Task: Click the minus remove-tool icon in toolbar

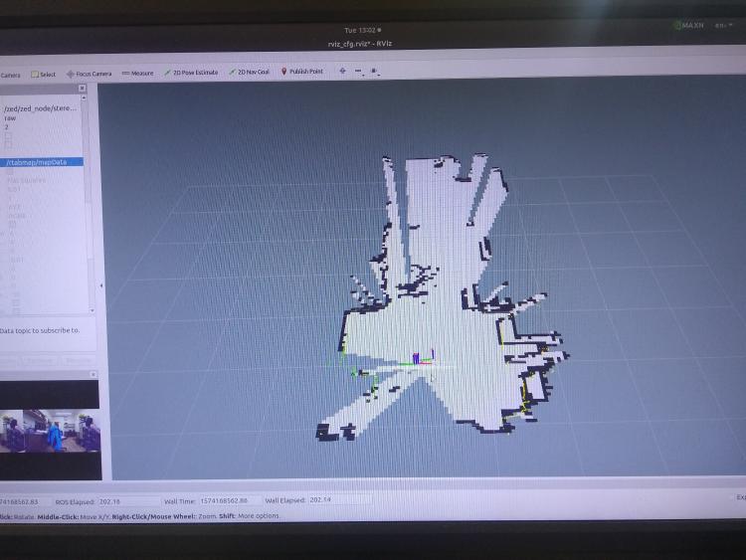Action: pyautogui.click(x=359, y=72)
